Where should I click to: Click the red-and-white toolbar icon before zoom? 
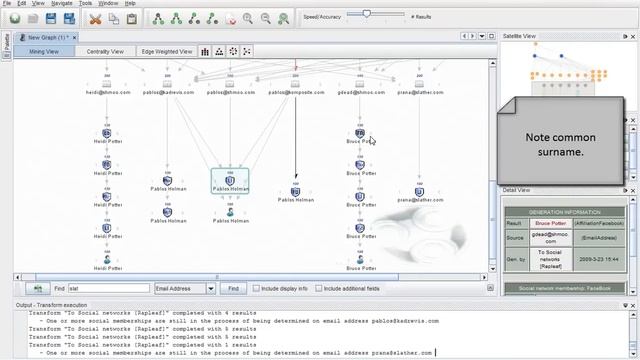point(231,19)
